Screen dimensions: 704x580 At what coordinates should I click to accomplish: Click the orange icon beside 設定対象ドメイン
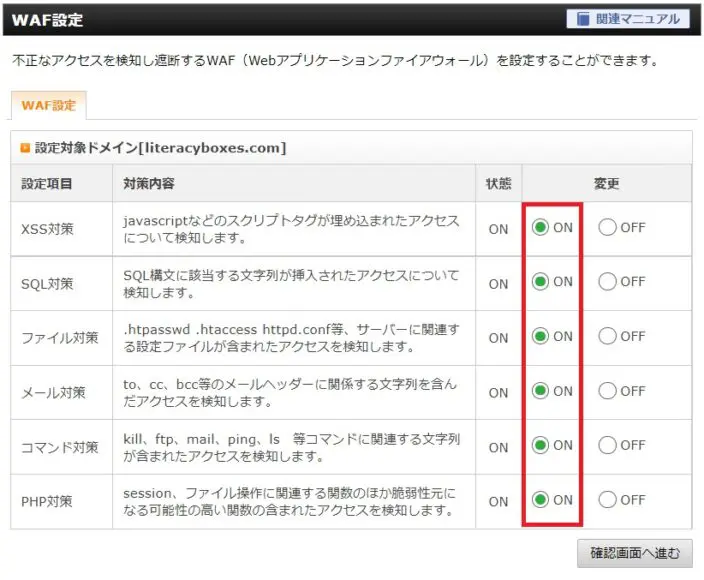point(26,148)
